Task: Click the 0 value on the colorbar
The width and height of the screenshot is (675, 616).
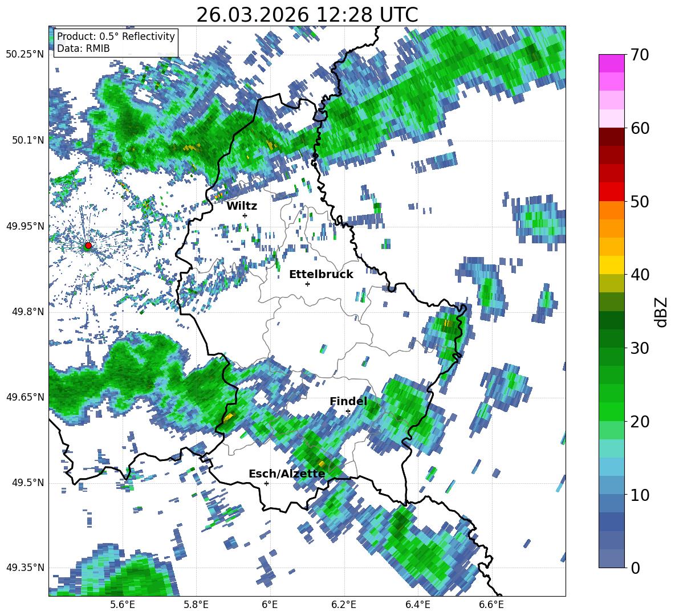Action: pos(635,568)
